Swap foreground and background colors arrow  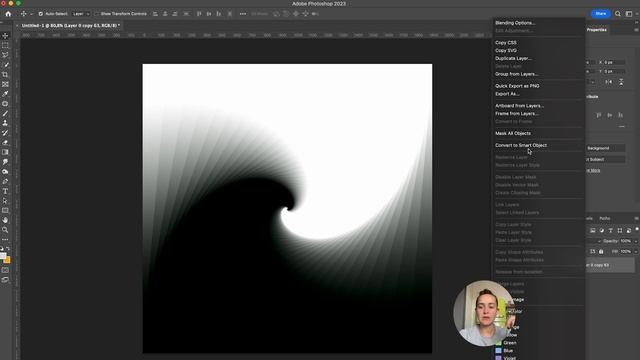click(x=8, y=249)
